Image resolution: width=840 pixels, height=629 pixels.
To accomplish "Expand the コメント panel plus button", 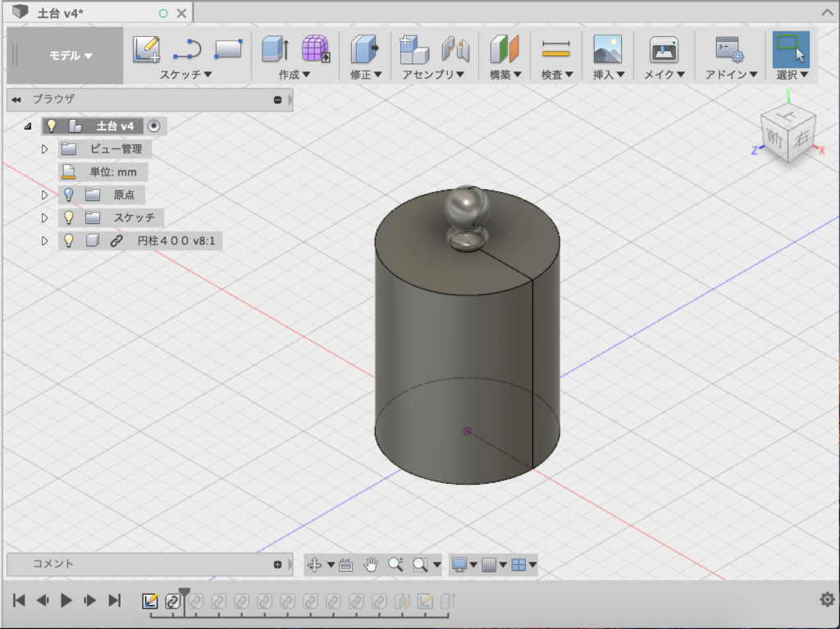I will 277,564.
